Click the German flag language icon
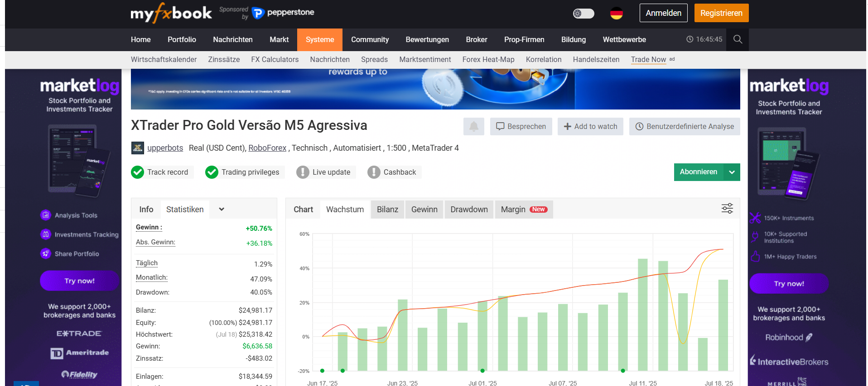This screenshot has width=868, height=386. (x=617, y=13)
